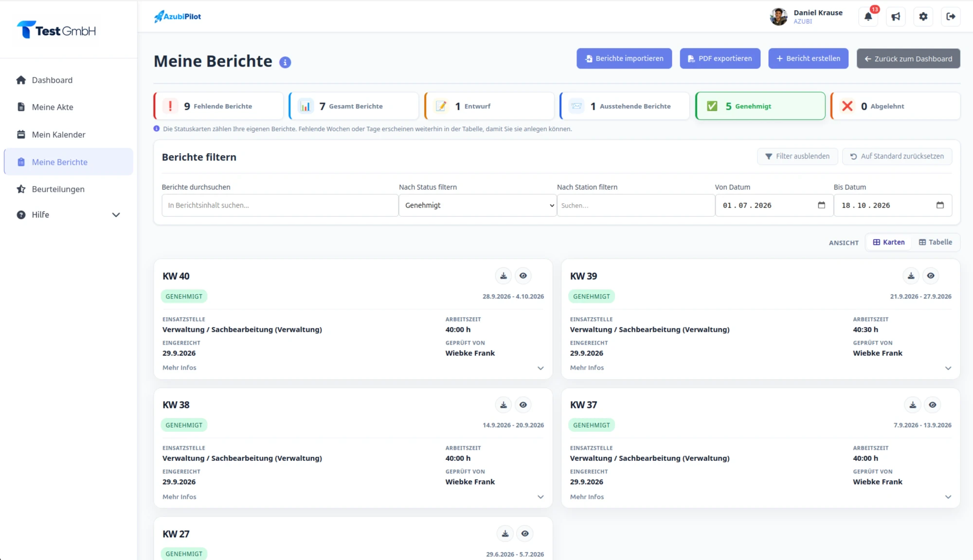This screenshot has width=973, height=560.
Task: Download the KW 40 report
Action: 504,276
